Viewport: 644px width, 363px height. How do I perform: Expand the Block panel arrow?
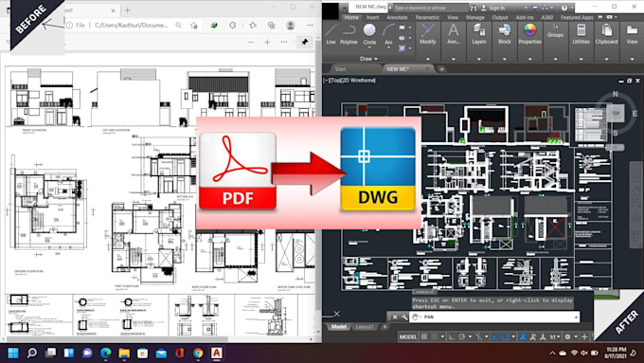click(505, 59)
